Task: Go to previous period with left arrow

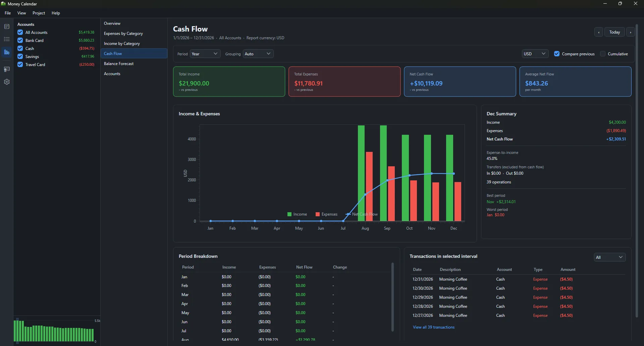Action: [x=599, y=32]
